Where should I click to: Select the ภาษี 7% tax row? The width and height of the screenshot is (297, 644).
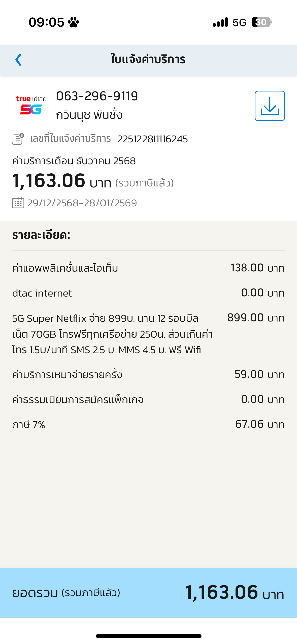tap(148, 425)
